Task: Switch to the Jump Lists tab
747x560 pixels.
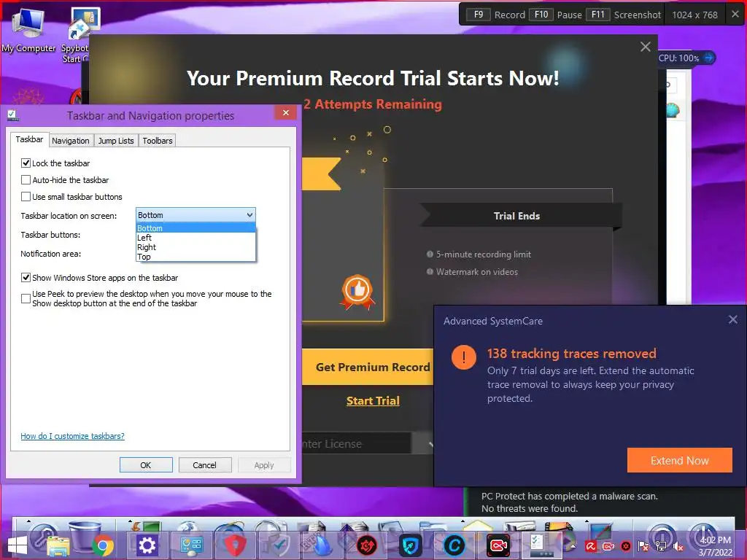Action: (x=116, y=141)
